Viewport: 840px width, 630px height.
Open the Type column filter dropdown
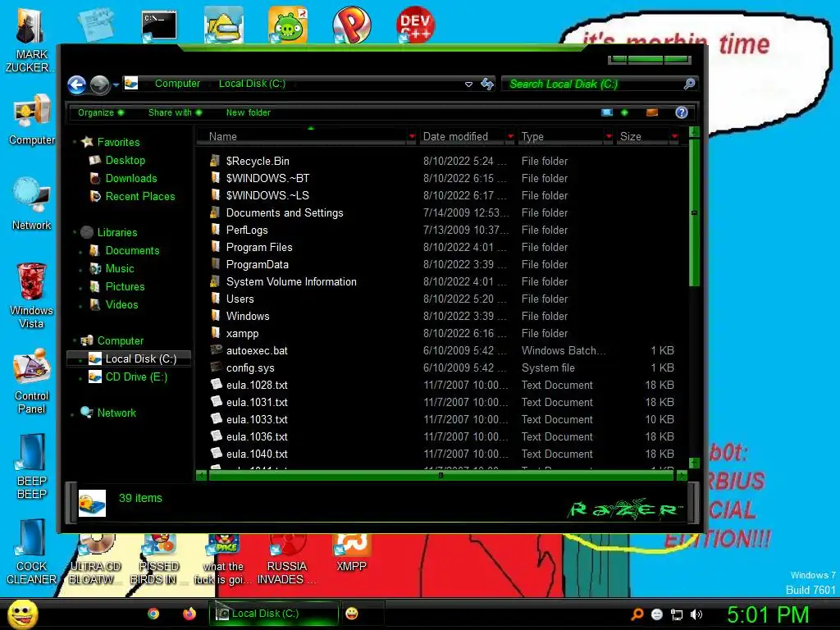coord(609,137)
